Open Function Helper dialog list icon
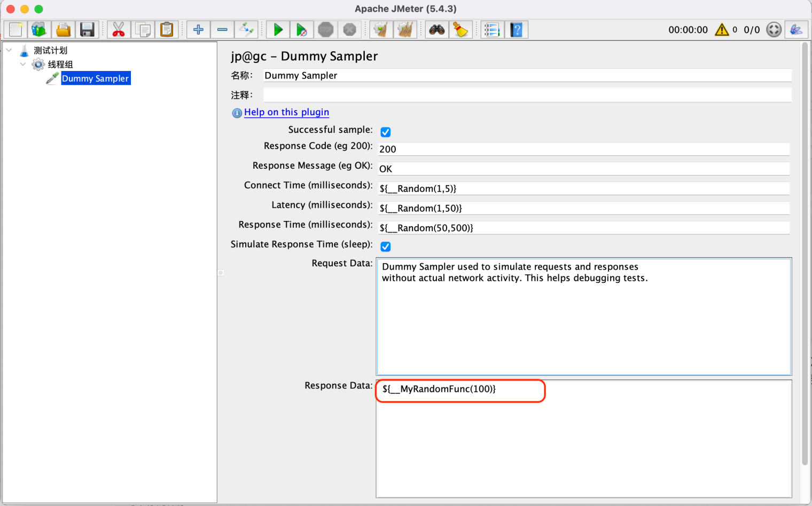 click(492, 29)
